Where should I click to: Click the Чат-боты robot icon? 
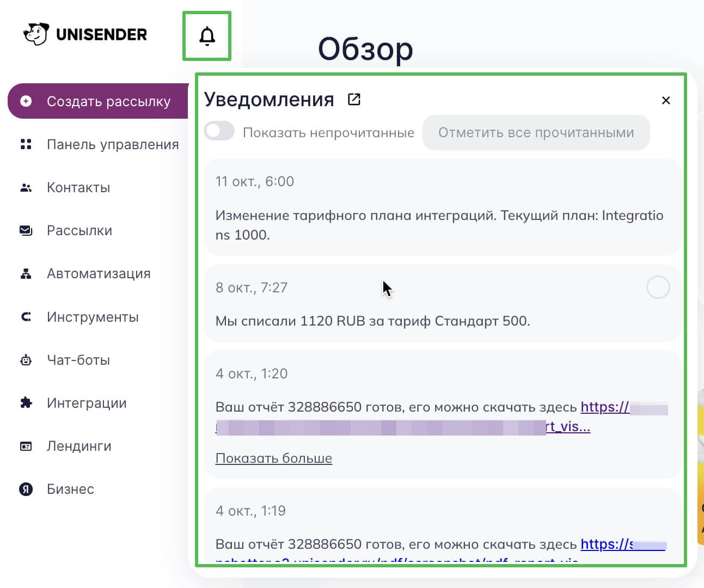pos(26,360)
